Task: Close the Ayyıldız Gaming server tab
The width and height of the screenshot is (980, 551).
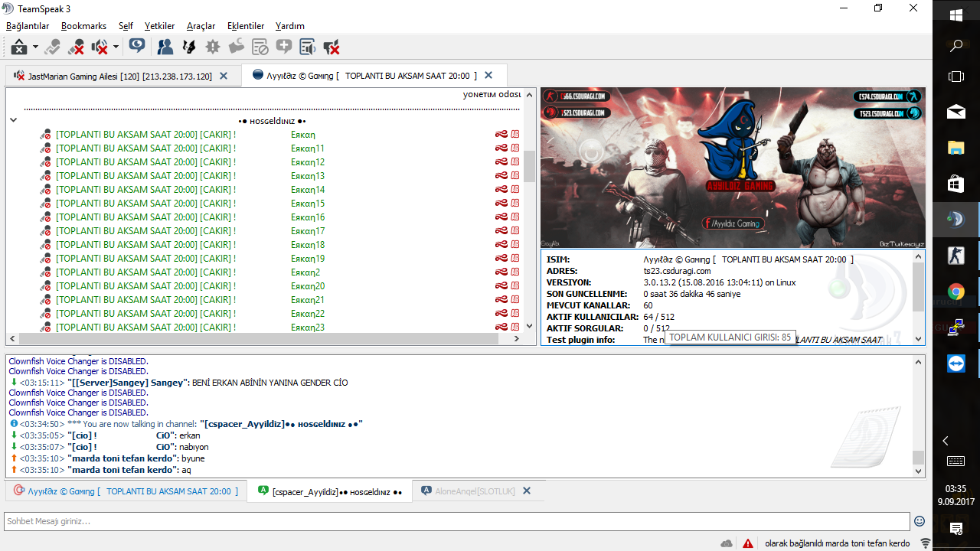Action: (x=488, y=76)
